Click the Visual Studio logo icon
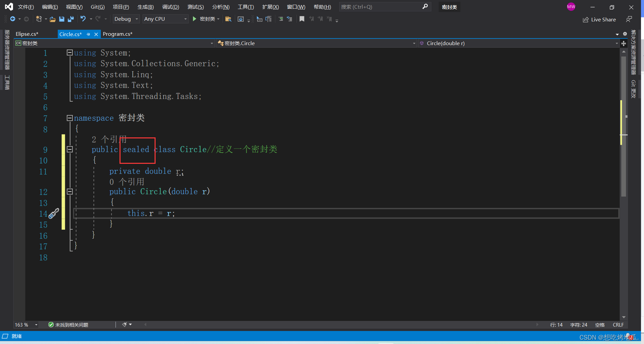Image resolution: width=644 pixels, height=344 pixels. pos(9,7)
